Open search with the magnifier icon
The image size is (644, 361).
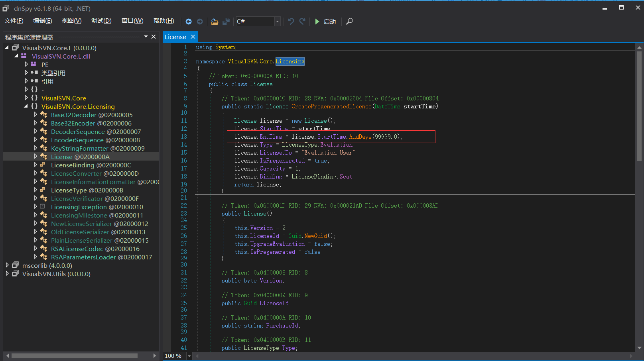[349, 22]
